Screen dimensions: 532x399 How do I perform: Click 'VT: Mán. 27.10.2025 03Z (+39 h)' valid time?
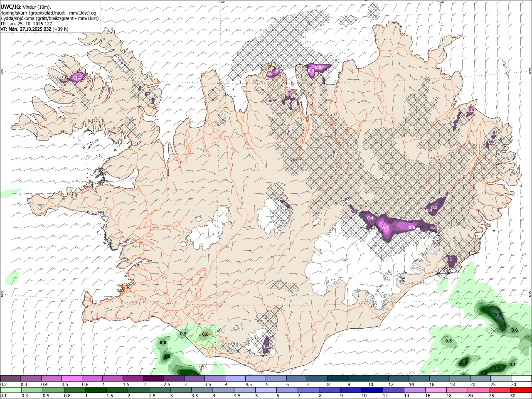click(34, 29)
